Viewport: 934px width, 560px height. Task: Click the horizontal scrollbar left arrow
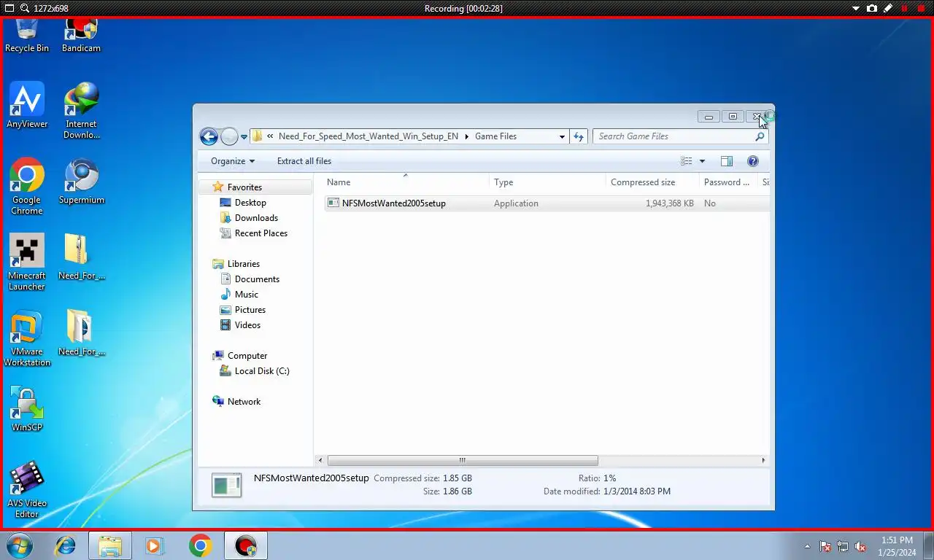pyautogui.click(x=320, y=460)
